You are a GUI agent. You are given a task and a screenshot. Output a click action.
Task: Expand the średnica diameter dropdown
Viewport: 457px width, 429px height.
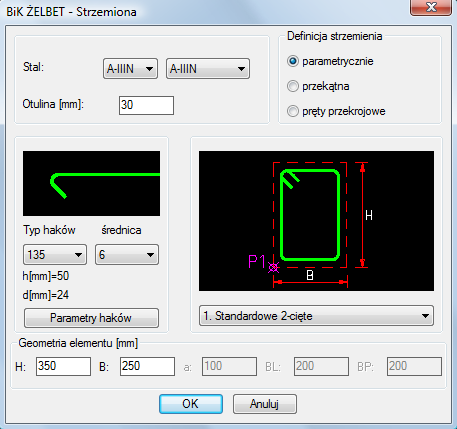[x=127, y=255]
